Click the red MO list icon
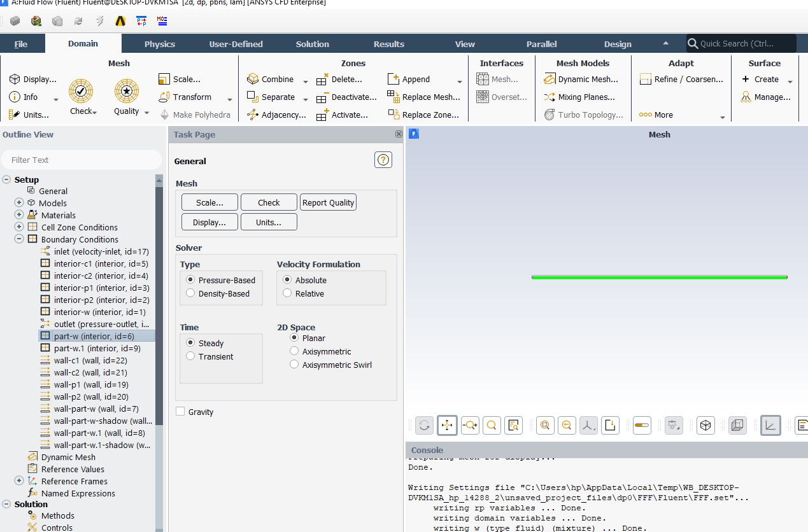 162,21
